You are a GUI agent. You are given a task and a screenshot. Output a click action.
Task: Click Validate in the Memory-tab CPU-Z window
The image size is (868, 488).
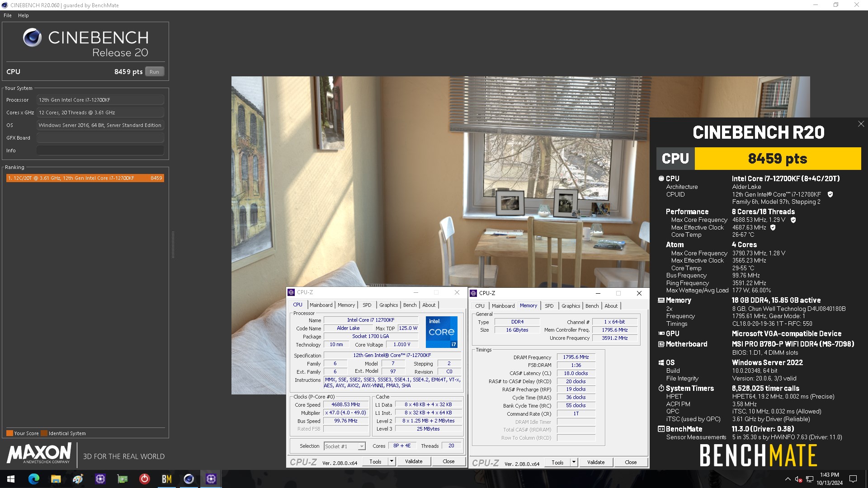click(x=596, y=462)
